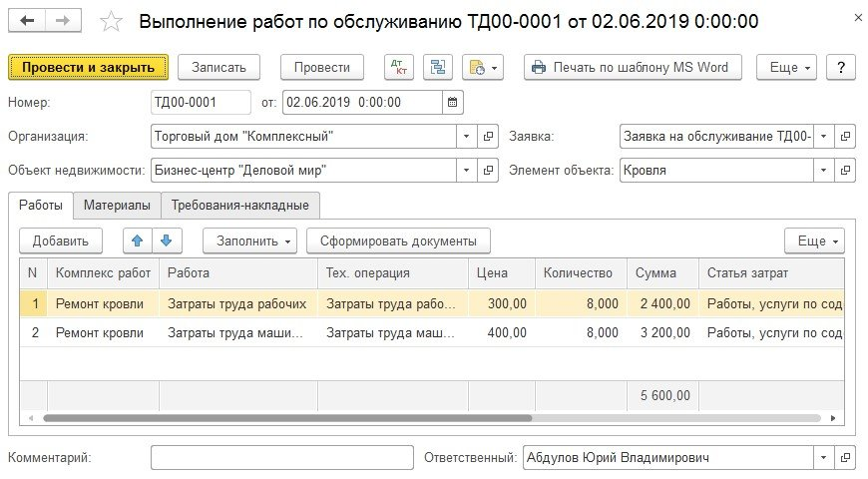Click the calendar icon next to date
The width and height of the screenshot is (868, 479).
pyautogui.click(x=453, y=102)
